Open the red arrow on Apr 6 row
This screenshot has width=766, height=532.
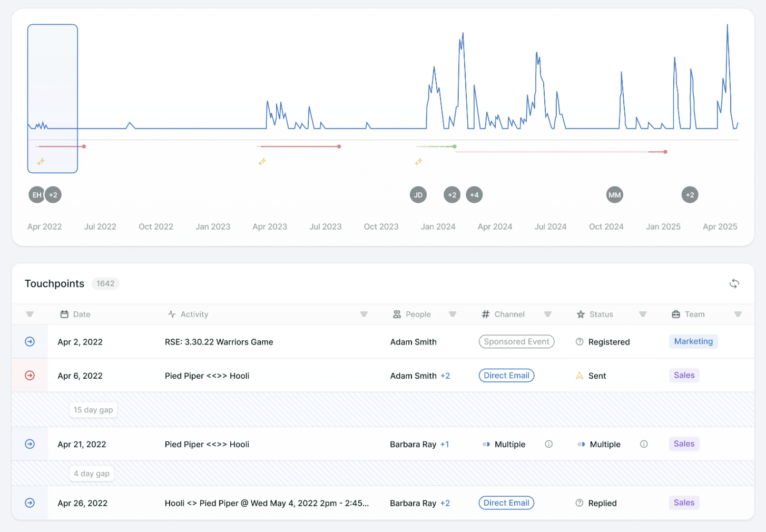[x=30, y=375]
